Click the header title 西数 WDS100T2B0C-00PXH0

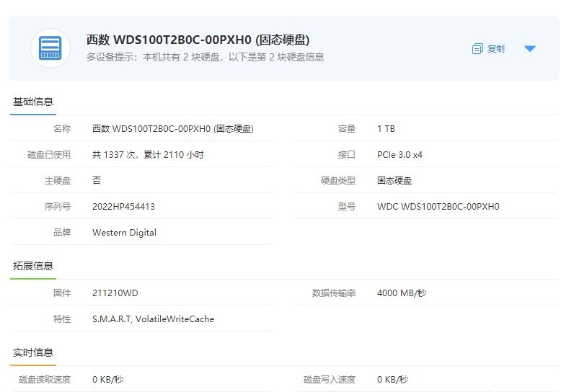click(x=169, y=40)
